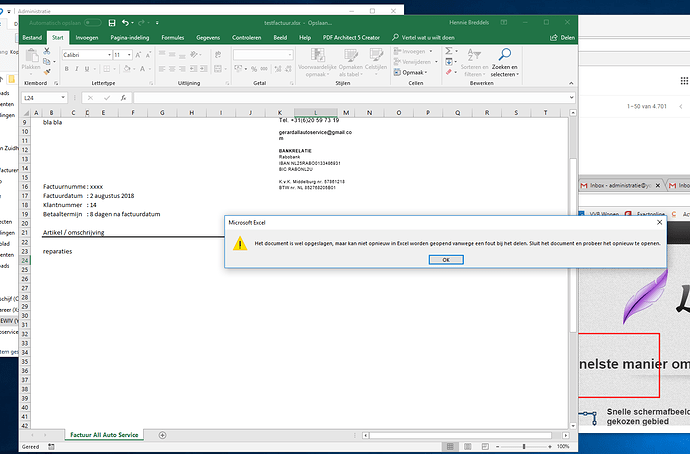The height and width of the screenshot is (454, 690).
Task: Switch to the Beeld ribbon tab
Action: coord(280,37)
